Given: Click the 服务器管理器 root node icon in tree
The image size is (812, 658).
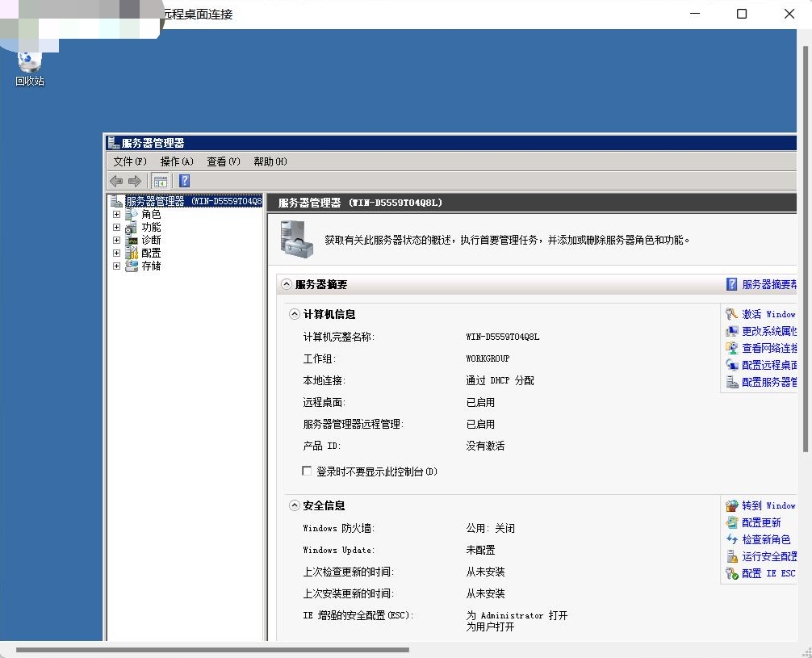Looking at the screenshot, I should pos(117,200).
